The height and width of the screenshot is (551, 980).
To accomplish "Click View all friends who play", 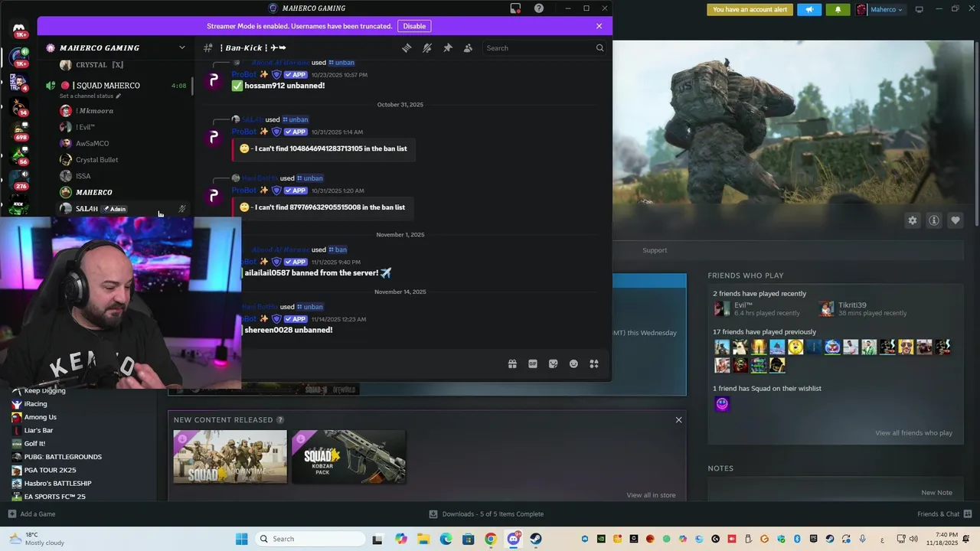I will point(913,433).
